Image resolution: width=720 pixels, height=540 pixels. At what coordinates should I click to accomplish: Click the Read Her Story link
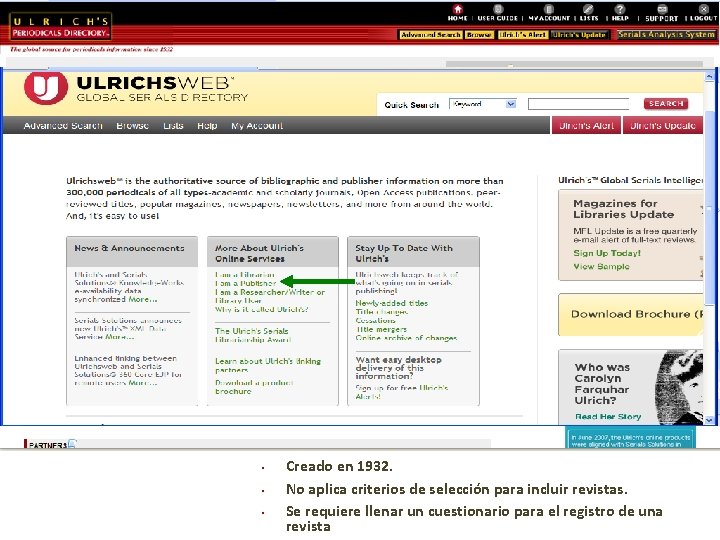(608, 416)
